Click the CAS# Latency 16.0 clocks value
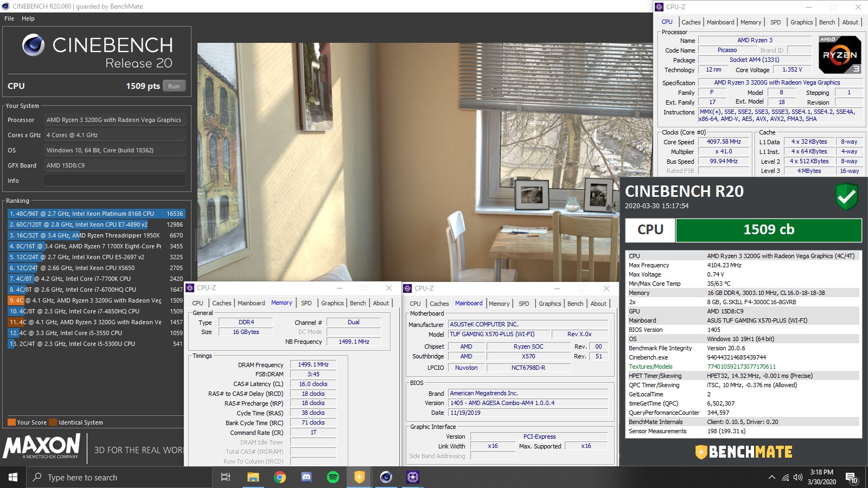 click(x=313, y=384)
